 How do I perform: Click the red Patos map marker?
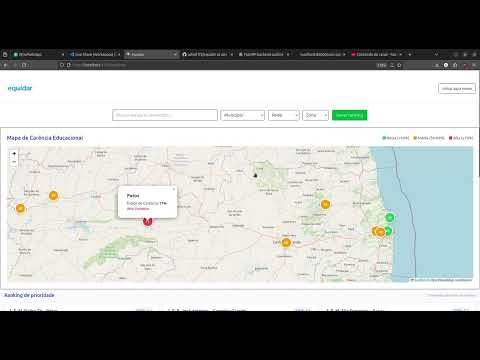click(148, 221)
